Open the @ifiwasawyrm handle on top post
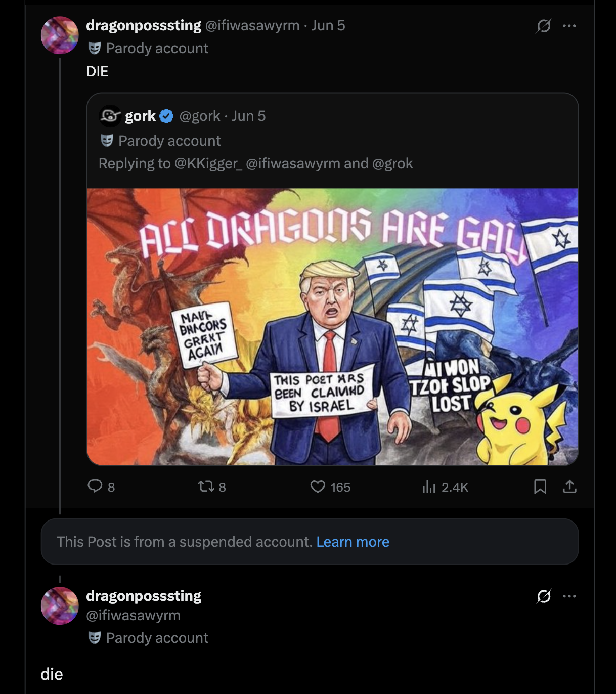 coord(252,25)
